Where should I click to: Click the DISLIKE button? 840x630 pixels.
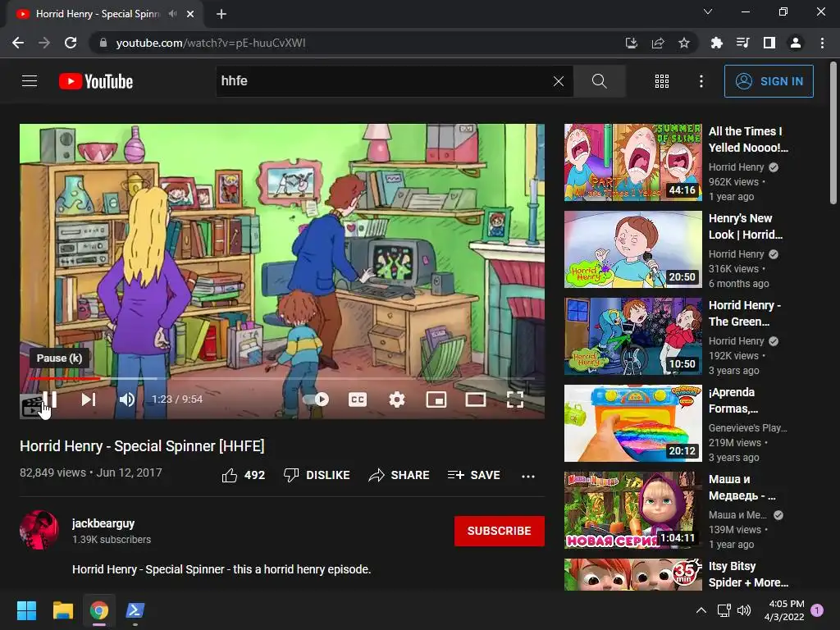tap(317, 475)
